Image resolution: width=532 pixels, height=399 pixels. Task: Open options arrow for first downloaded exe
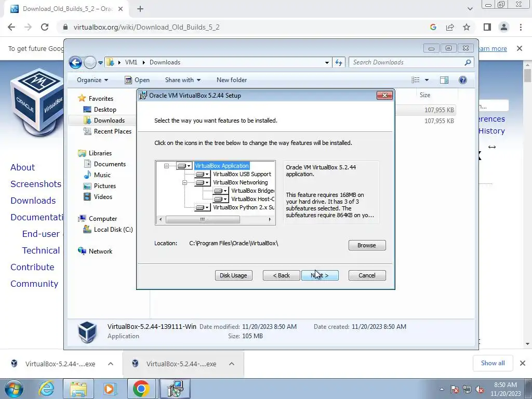pyautogui.click(x=111, y=364)
